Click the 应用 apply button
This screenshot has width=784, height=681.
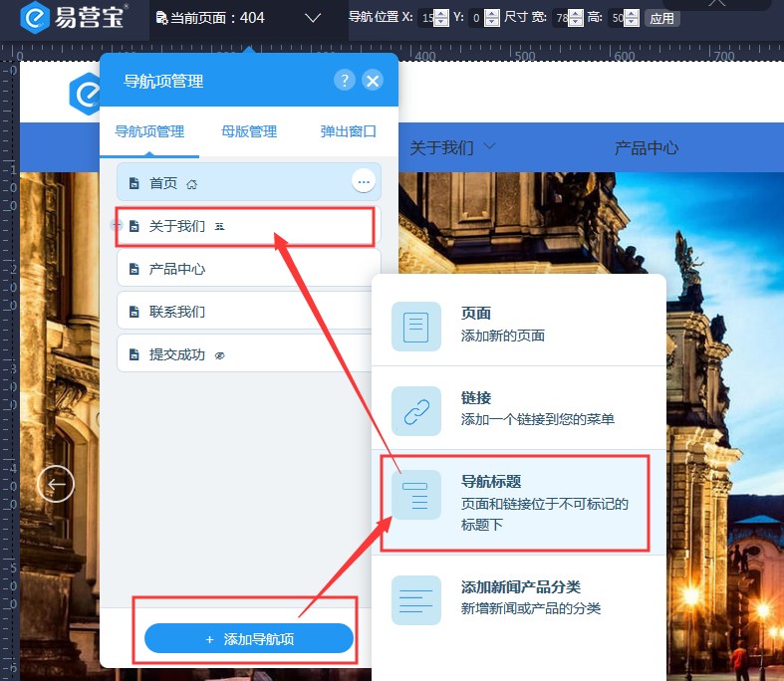661,18
